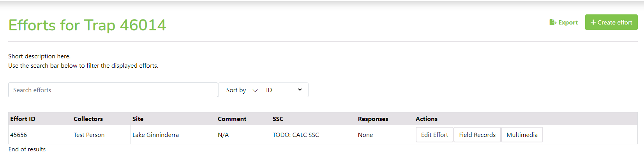
Task: Select the Responses column header
Action: (373, 119)
